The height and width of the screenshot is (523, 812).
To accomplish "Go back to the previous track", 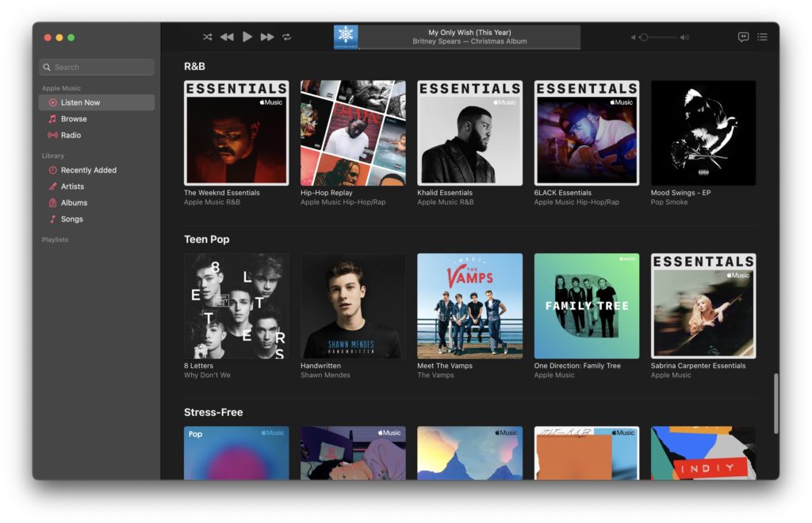I will [x=227, y=37].
